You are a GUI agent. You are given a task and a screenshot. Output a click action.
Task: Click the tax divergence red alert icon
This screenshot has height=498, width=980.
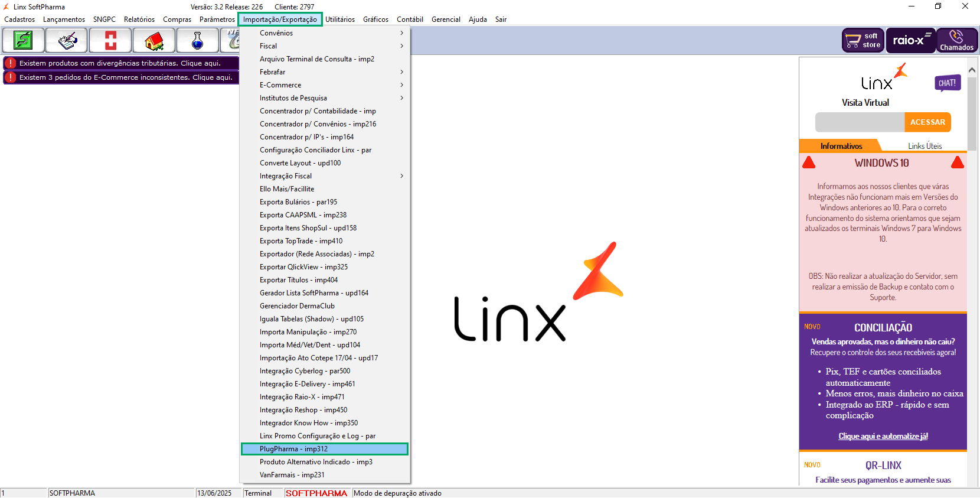[x=11, y=63]
